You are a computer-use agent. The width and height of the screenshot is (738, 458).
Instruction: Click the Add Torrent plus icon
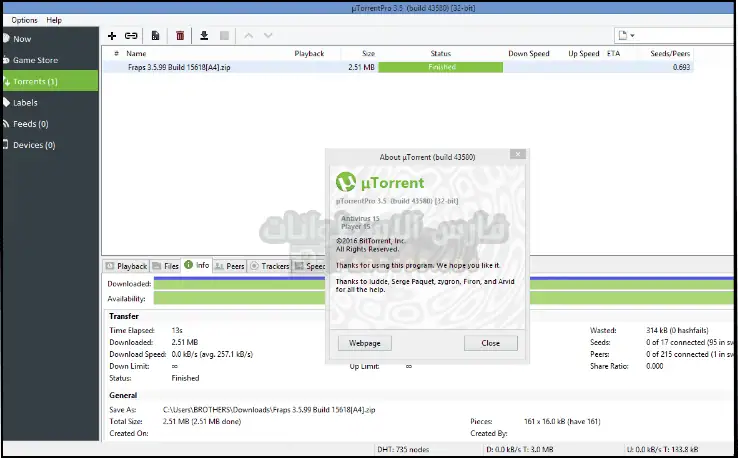112,35
